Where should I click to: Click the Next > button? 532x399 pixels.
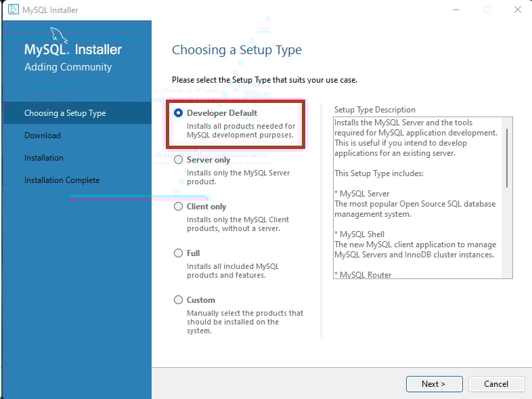[x=435, y=384]
